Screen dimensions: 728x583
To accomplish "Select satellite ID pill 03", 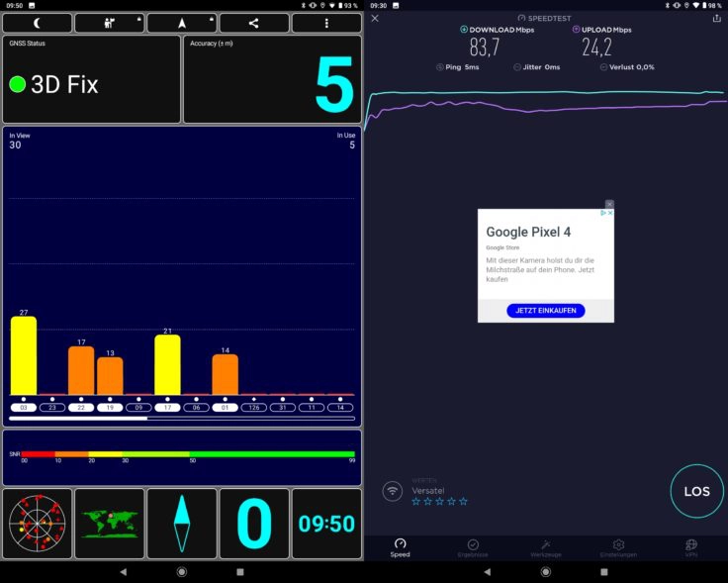I will click(24, 408).
